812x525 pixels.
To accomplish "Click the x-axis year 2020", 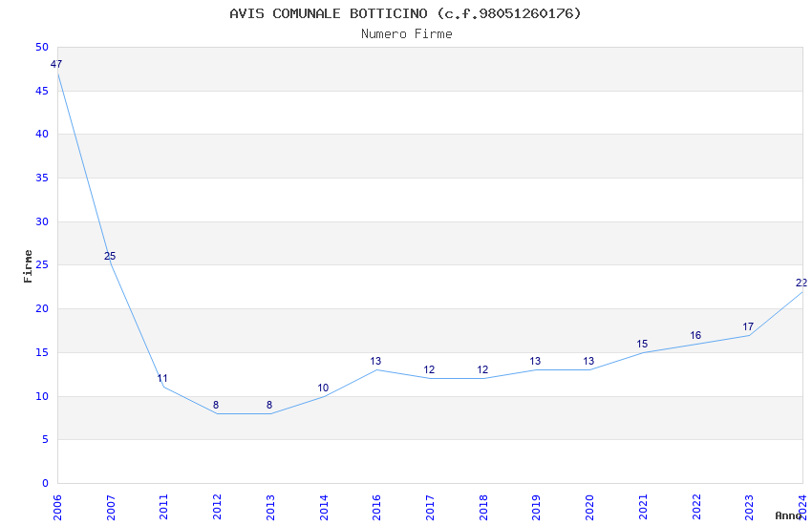I will (x=589, y=507).
